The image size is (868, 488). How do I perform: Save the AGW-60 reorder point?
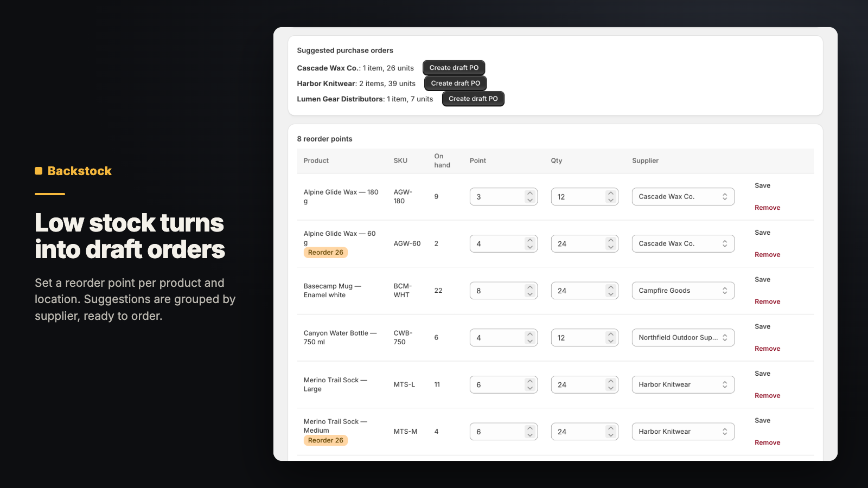pyautogui.click(x=762, y=233)
